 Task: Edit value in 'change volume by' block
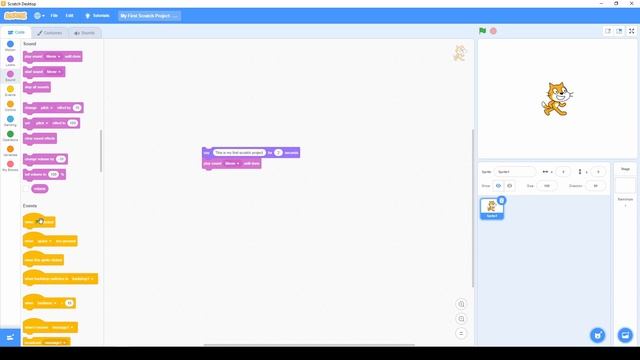click(61, 159)
